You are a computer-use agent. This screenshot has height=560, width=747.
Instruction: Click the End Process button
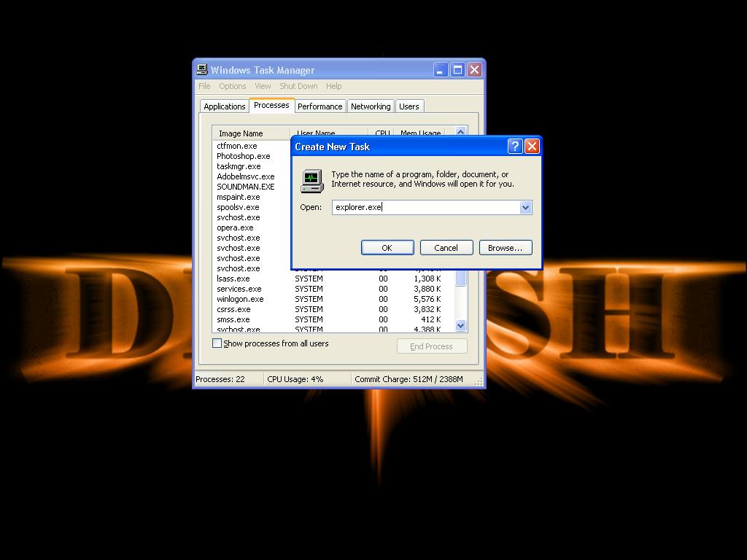[x=432, y=346]
